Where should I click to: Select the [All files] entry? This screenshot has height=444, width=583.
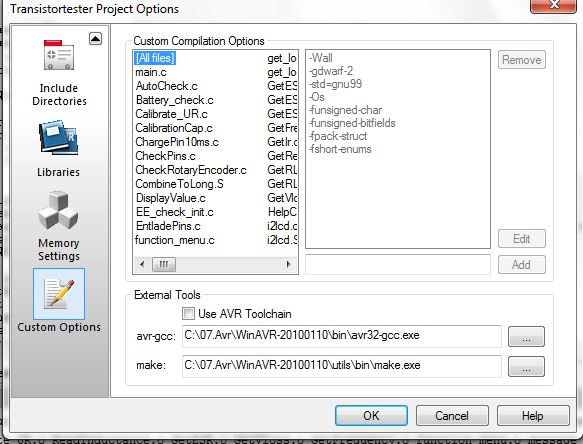point(155,58)
